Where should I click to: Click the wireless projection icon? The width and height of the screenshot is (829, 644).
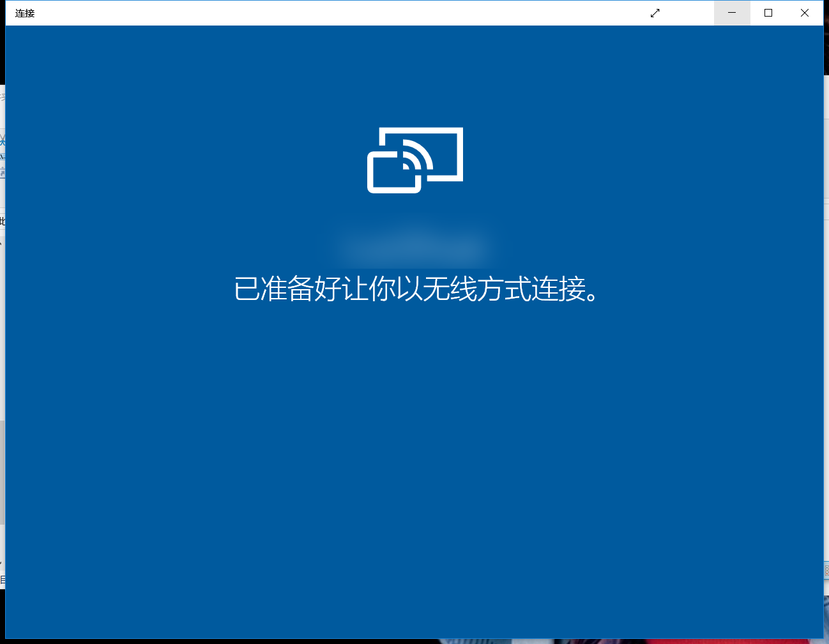point(415,160)
